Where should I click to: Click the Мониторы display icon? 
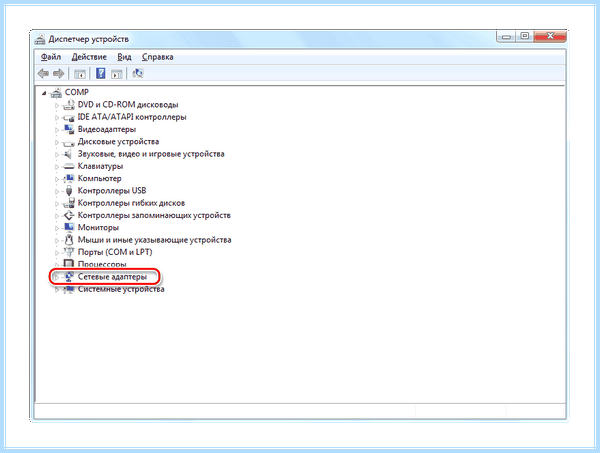pyautogui.click(x=69, y=227)
